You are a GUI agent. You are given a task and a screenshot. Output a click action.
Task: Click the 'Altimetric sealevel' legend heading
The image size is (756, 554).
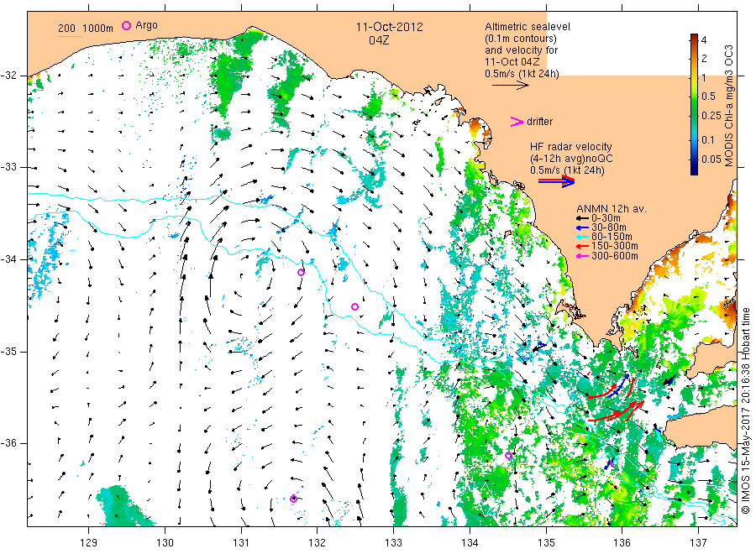tap(527, 27)
